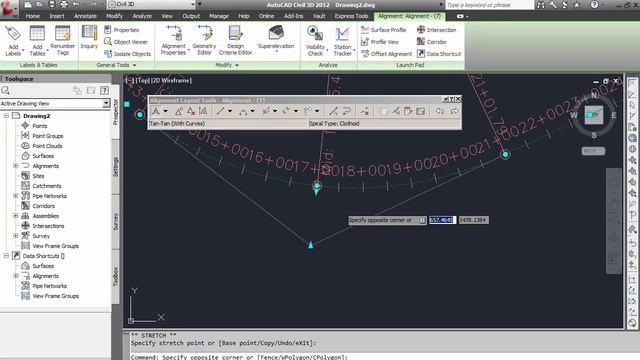Switch to the Analyze ribbon tab
Viewport: 640px width, 360px height.
[142, 16]
